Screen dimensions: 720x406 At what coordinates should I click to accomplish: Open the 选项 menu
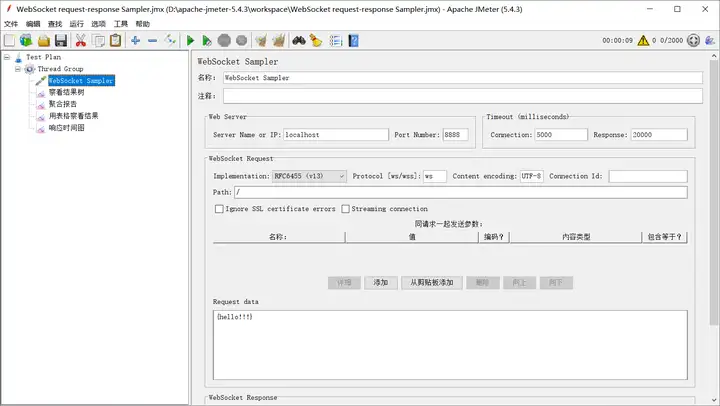98,24
